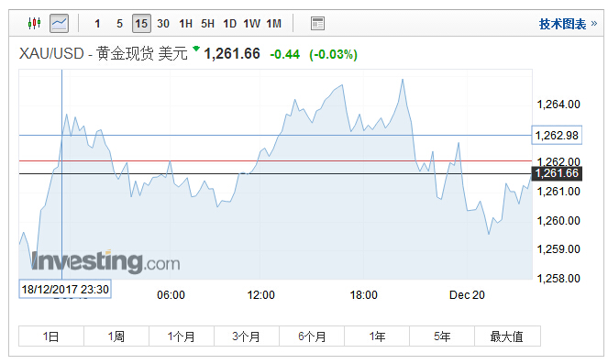This screenshot has width=608, height=364.
Task: Switch to candlestick chart type icon
Action: tap(34, 23)
